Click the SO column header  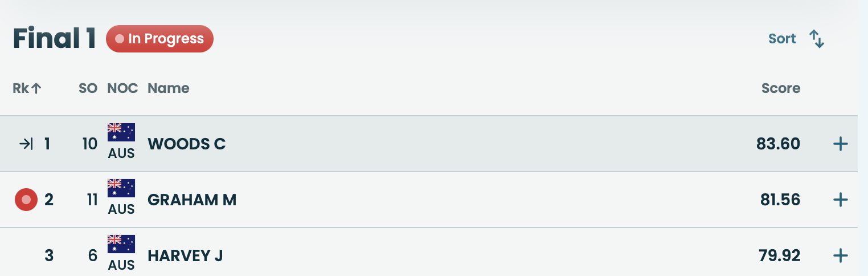88,88
